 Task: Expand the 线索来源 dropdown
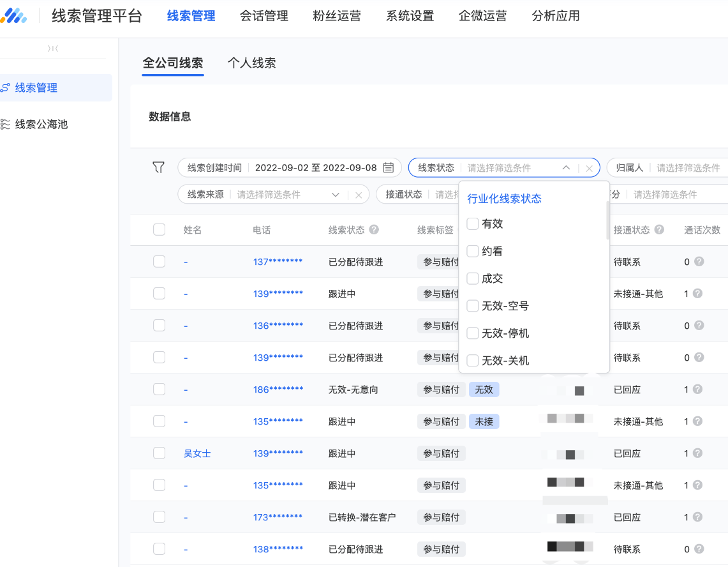click(x=336, y=195)
